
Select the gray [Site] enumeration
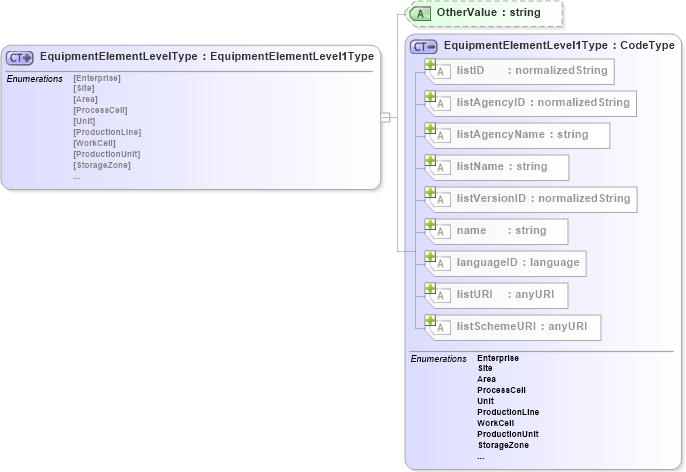tap(84, 88)
